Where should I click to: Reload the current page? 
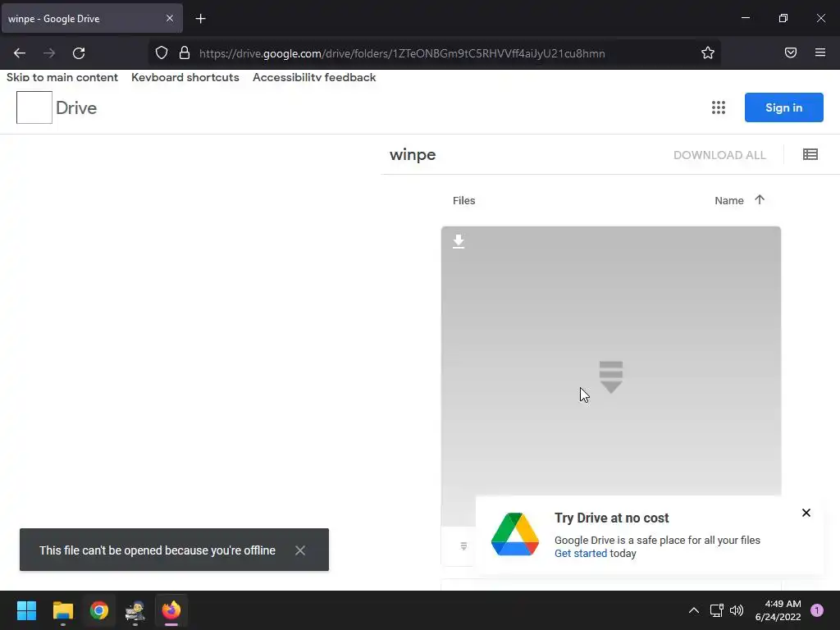79,53
